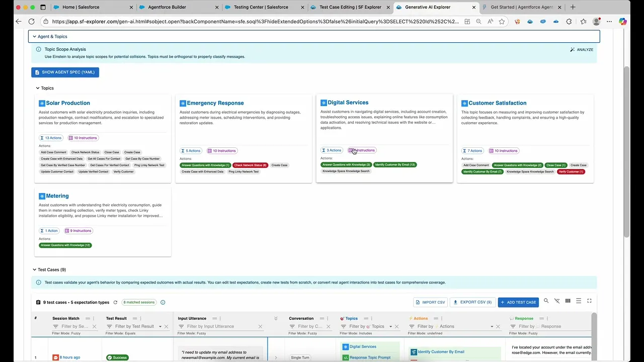This screenshot has width=644, height=362.
Task: Click the Solar Production topic icon
Action: 42,103
